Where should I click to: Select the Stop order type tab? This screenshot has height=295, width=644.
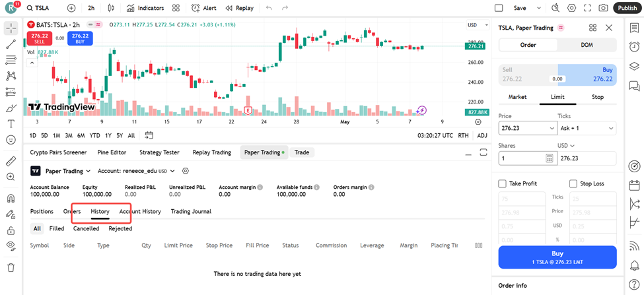coord(597,97)
